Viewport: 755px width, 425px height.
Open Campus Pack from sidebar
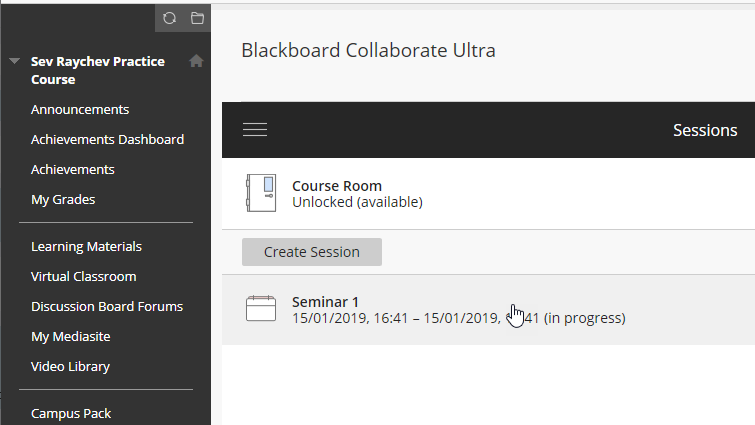pyautogui.click(x=71, y=413)
